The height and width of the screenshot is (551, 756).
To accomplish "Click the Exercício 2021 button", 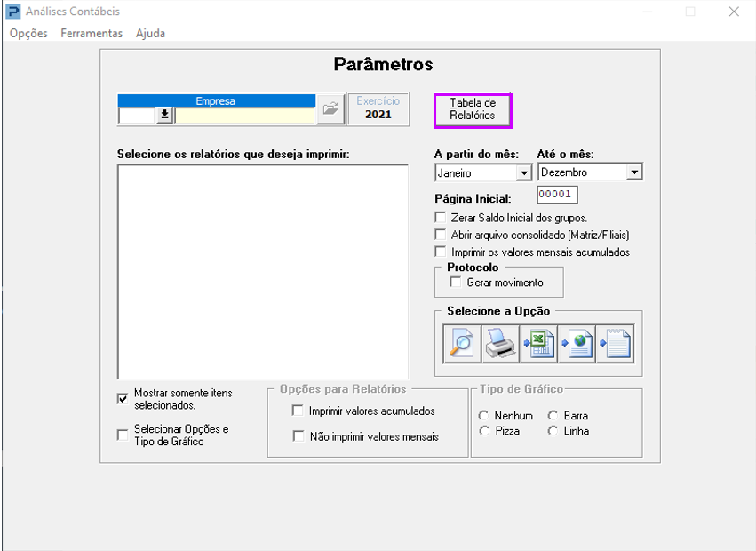I will click(x=378, y=109).
